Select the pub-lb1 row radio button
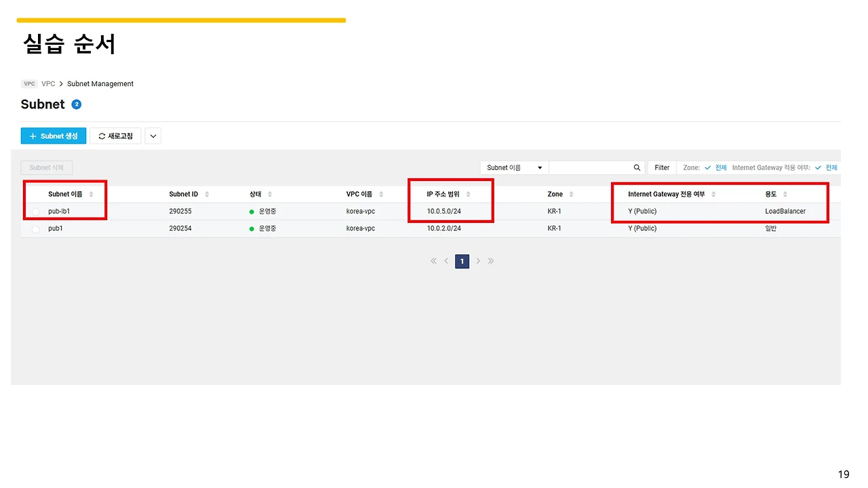Image resolution: width=868 pixels, height=488 pixels. coord(35,211)
